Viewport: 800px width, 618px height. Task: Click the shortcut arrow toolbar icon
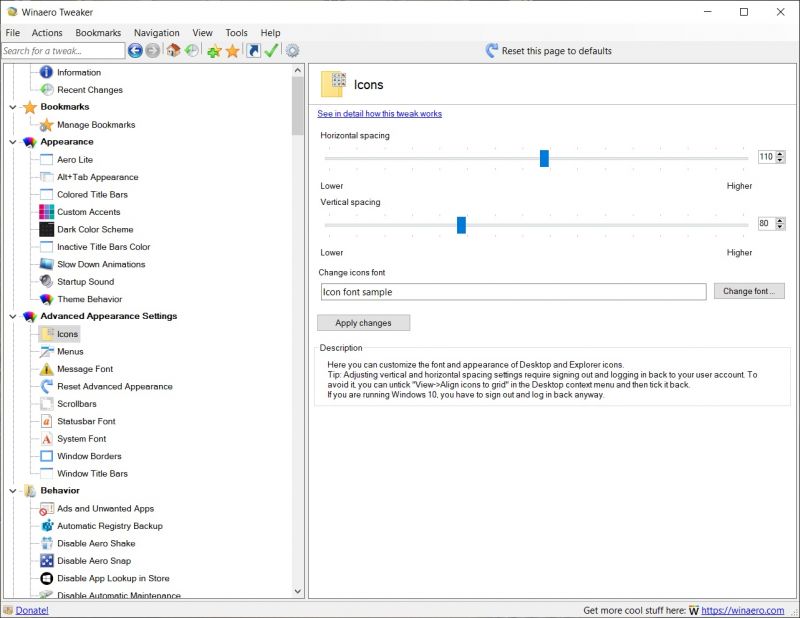point(254,51)
